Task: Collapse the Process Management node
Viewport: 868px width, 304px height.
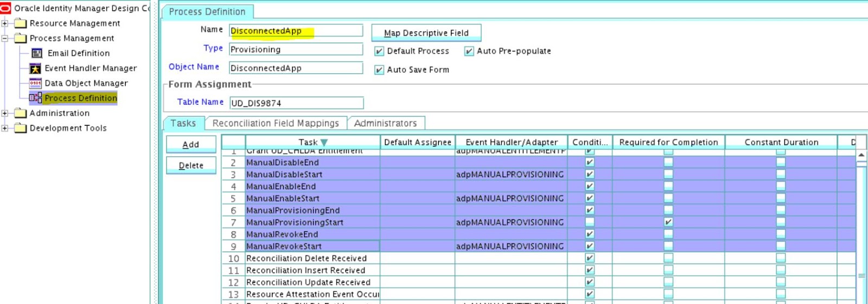Action: coord(5,38)
